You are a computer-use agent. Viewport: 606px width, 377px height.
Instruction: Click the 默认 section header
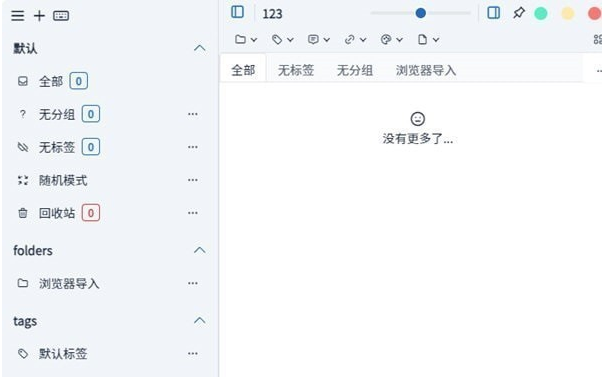[x=26, y=49]
